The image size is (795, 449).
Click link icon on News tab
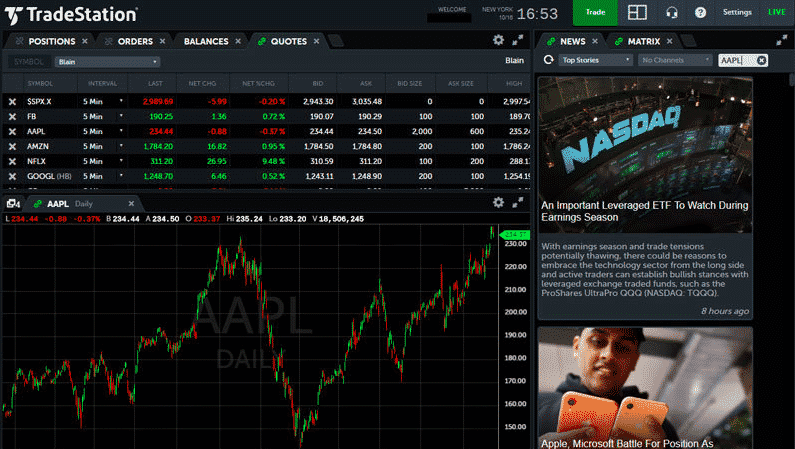(x=551, y=42)
